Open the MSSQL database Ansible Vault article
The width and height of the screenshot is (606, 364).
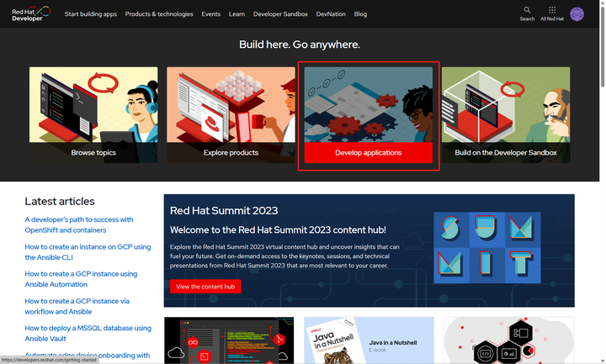click(x=88, y=333)
